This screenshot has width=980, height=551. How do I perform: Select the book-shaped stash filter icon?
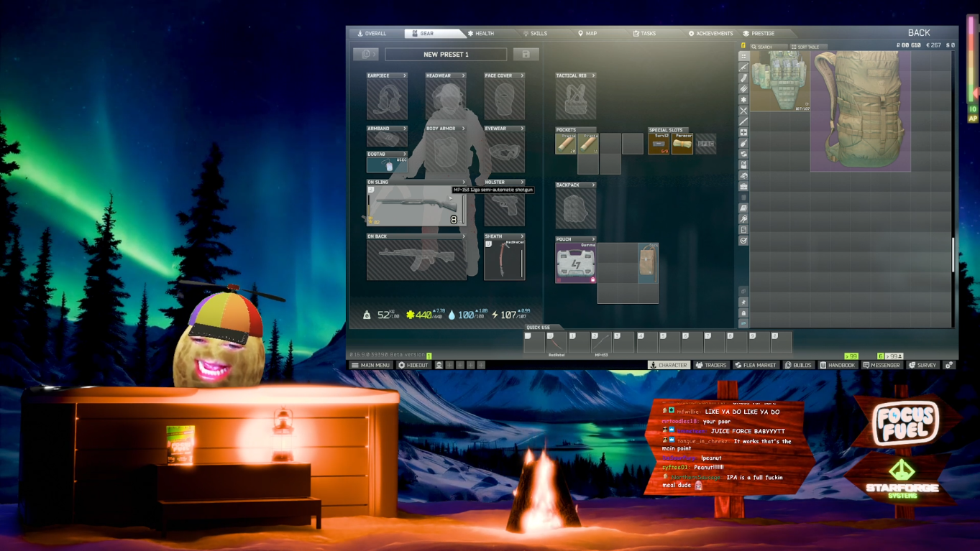pyautogui.click(x=743, y=208)
